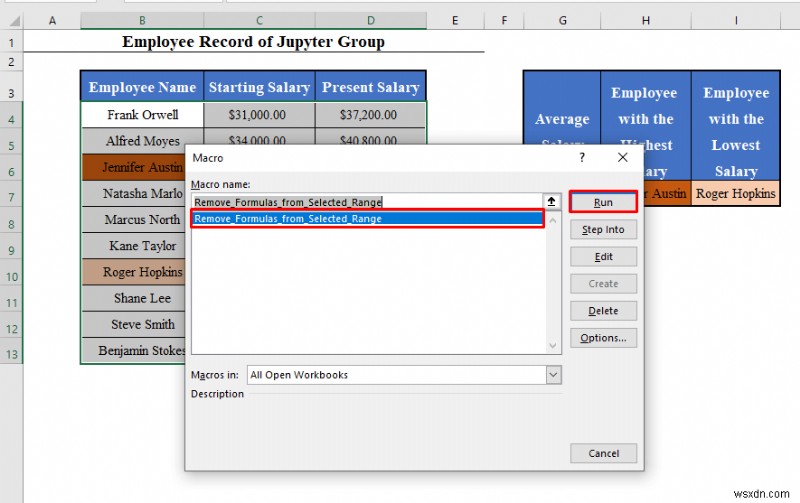This screenshot has width=800, height=503.
Task: Click macro list scroll up arrow
Action: point(553,220)
